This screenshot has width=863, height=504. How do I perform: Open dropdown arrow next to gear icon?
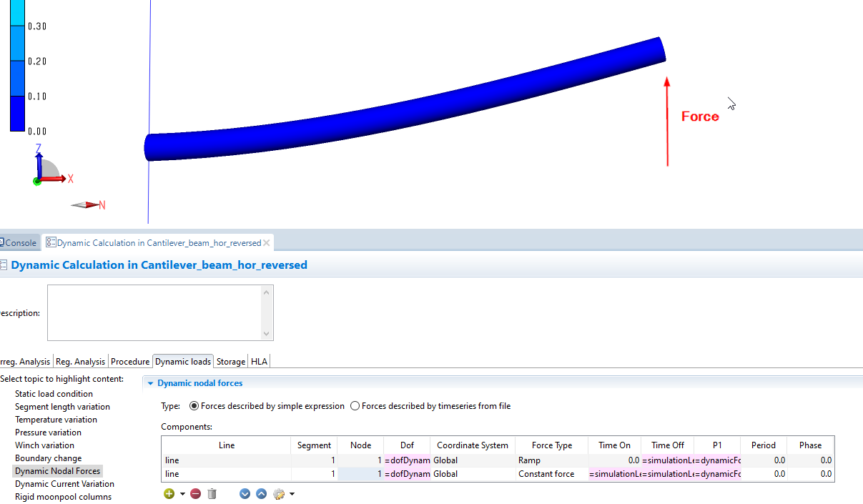292,494
